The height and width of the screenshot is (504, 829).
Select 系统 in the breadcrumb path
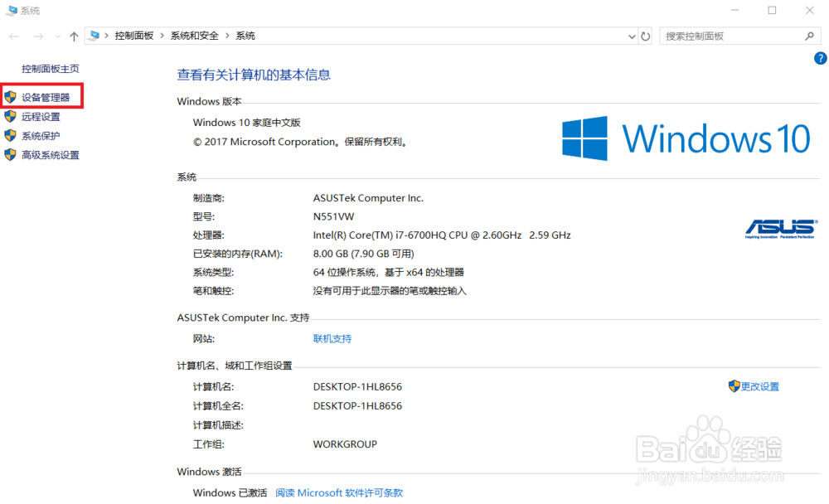pyautogui.click(x=245, y=36)
